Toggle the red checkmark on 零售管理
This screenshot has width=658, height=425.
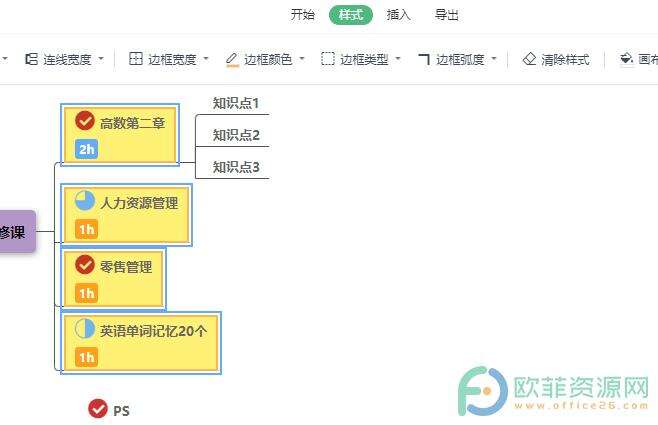pos(85,265)
